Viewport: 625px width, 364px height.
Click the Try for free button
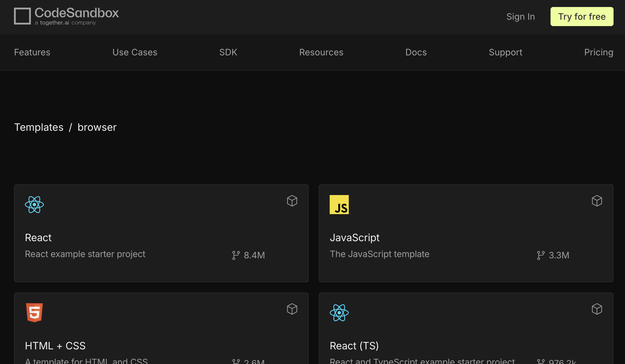click(582, 17)
